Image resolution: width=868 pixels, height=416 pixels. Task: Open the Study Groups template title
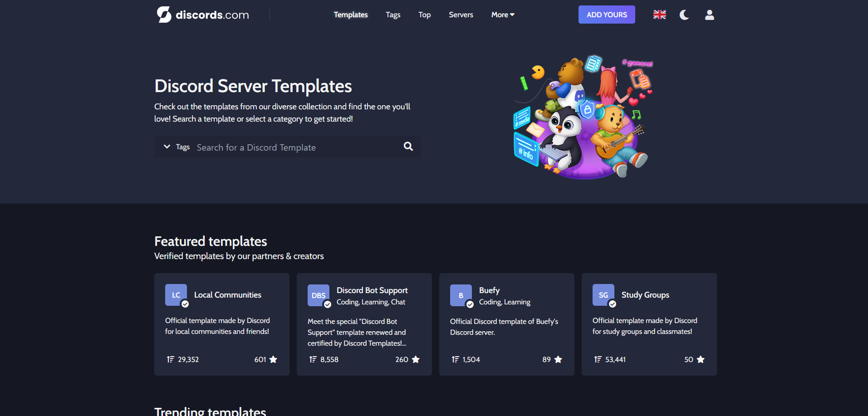(645, 295)
